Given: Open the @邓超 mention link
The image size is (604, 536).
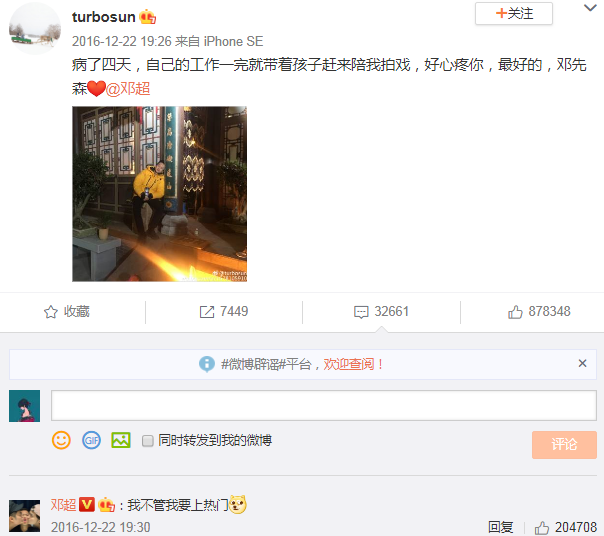Looking at the screenshot, I should (x=128, y=89).
